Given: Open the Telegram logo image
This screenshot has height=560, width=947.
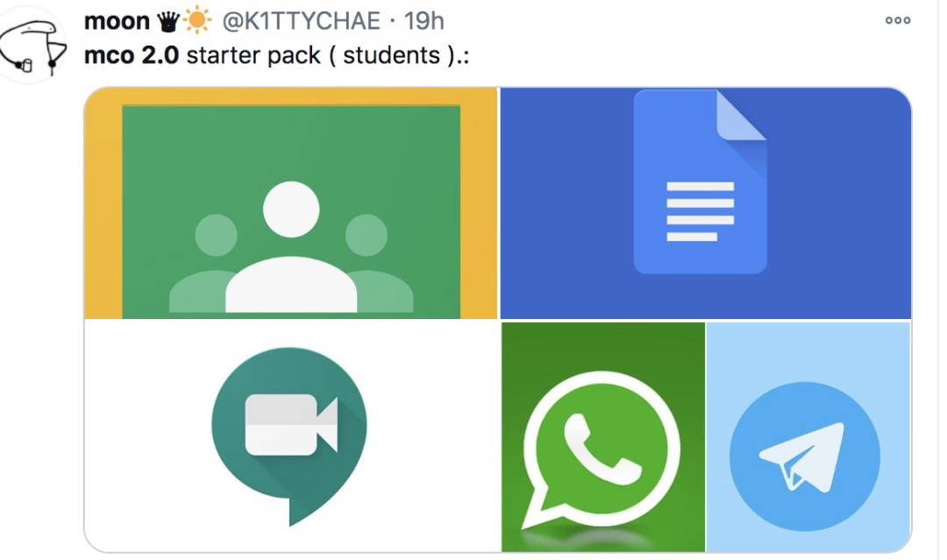Looking at the screenshot, I should click(x=808, y=437).
